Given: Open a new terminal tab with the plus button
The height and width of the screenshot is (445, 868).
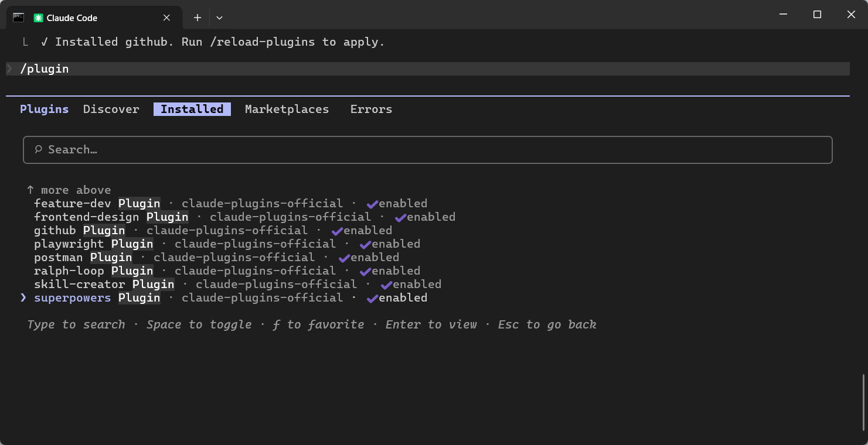Looking at the screenshot, I should coord(198,18).
